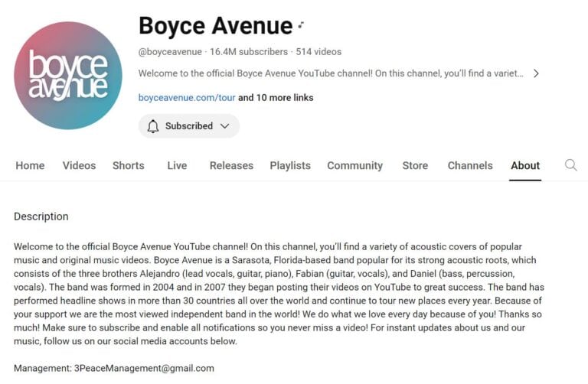The width and height of the screenshot is (588, 384).
Task: Go to the Shorts tab
Action: [128, 165]
